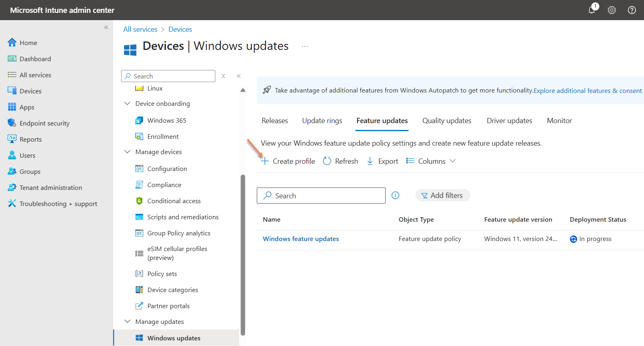644x346 pixels.
Task: Click the All services list icon
Action: point(12,75)
